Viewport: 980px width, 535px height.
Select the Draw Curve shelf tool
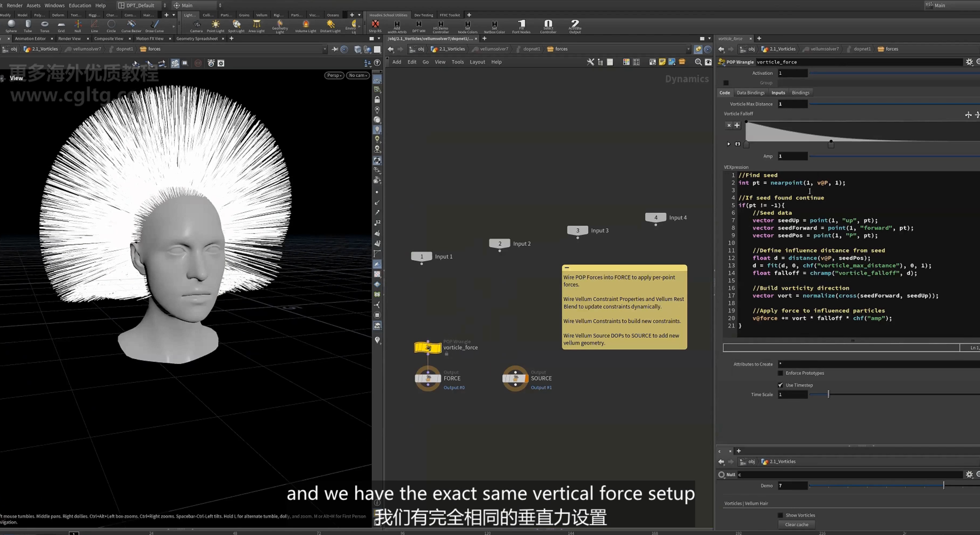pos(154,26)
